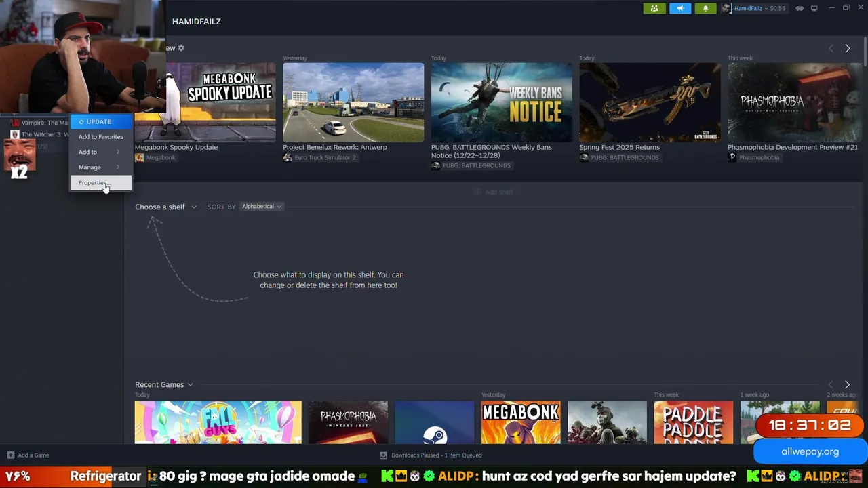Click the PUBG icon under Spring Fest 2025
868x488 pixels.
584,157
